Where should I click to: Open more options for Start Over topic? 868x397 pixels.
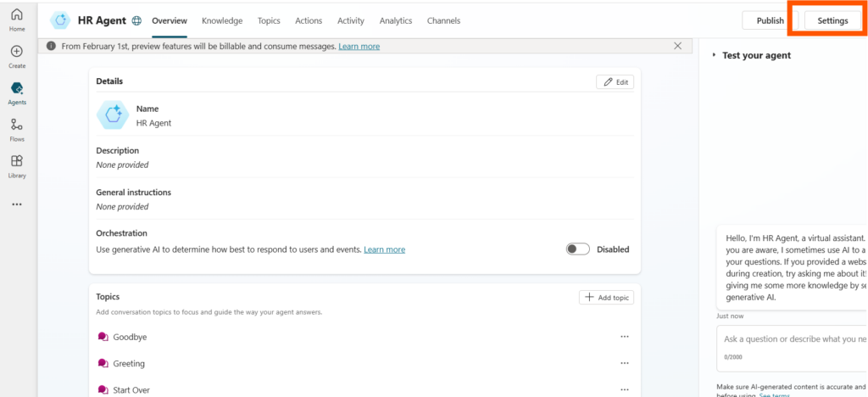625,390
